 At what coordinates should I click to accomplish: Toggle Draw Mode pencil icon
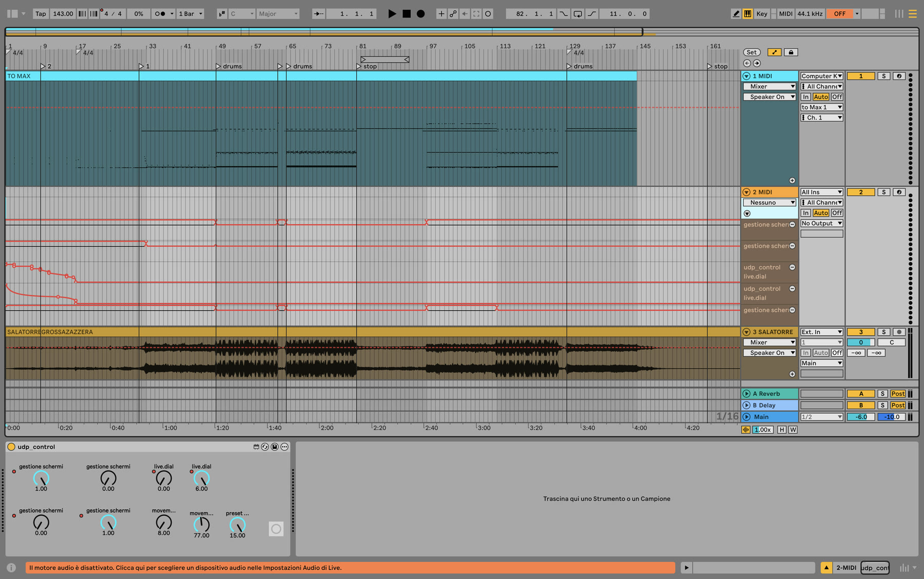736,14
